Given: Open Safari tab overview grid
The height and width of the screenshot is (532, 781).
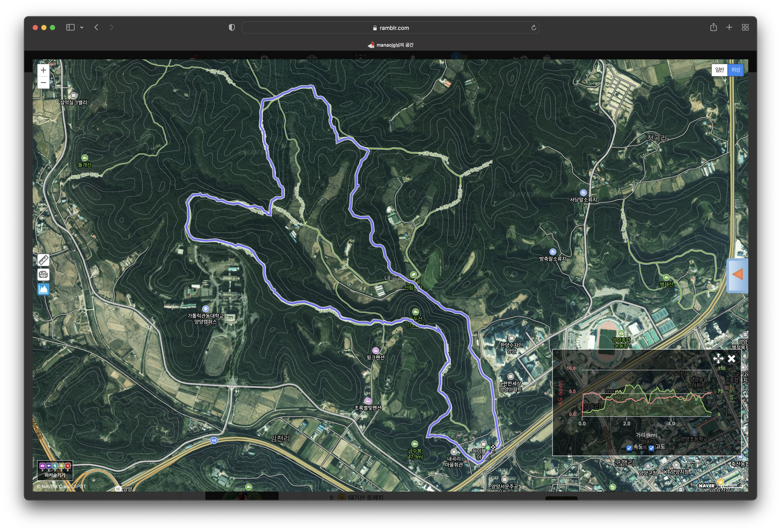Looking at the screenshot, I should tap(745, 28).
